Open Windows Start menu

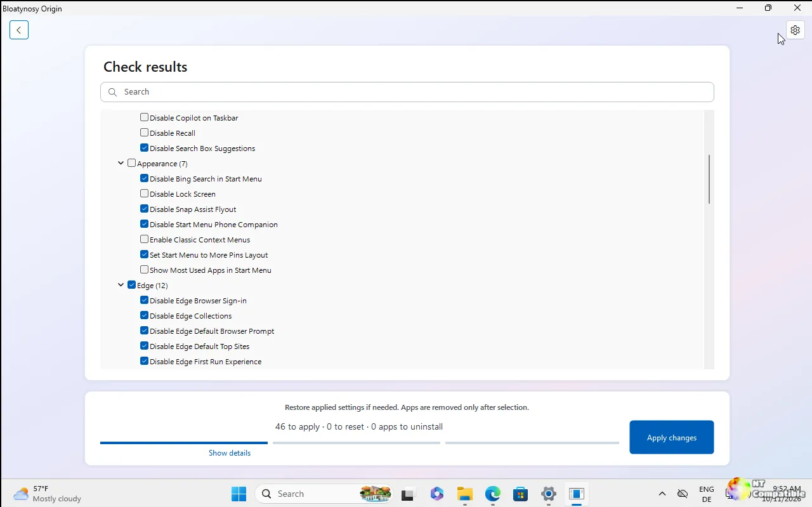[x=239, y=494]
